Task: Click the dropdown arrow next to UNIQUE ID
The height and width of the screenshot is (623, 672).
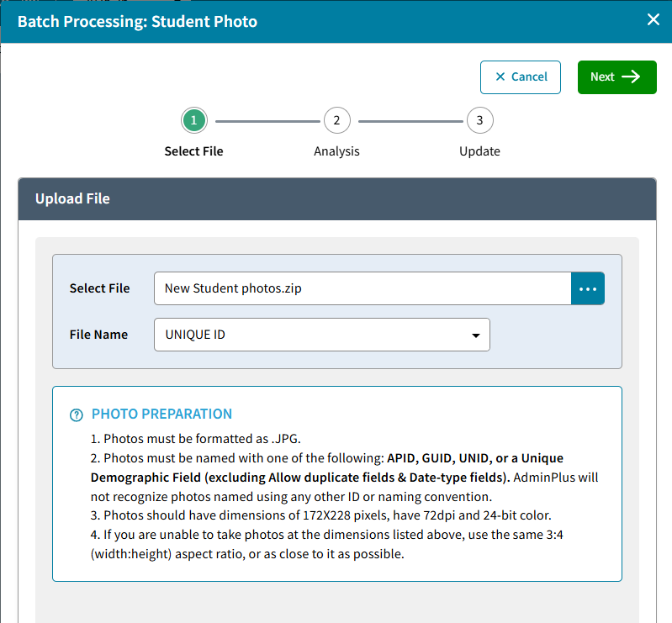Action: [x=475, y=335]
